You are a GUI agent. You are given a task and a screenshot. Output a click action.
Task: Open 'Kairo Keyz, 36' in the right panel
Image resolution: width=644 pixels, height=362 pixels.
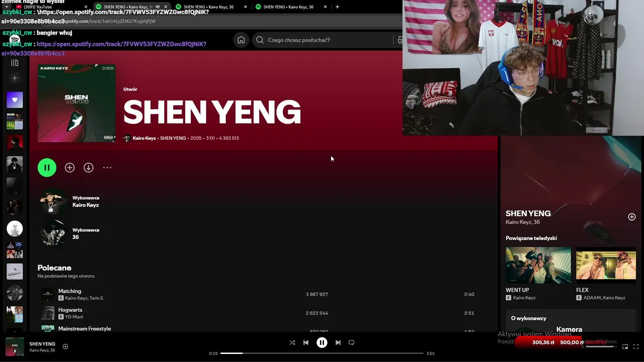tap(523, 222)
